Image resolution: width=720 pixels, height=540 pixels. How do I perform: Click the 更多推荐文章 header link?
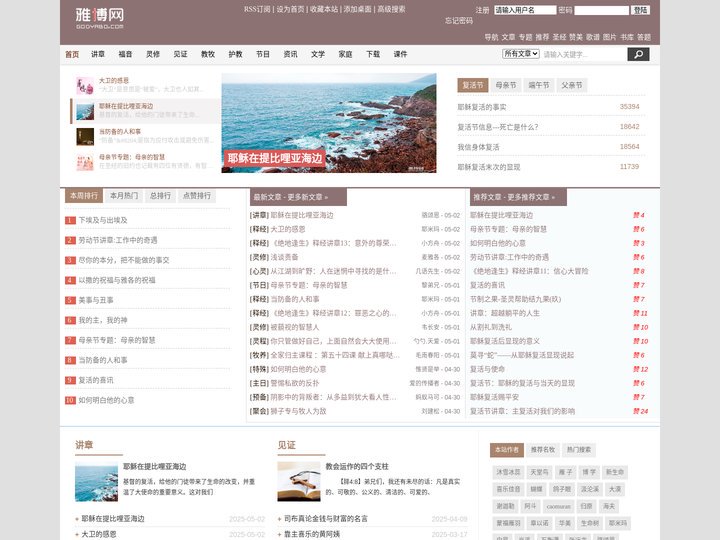pyautogui.click(x=531, y=197)
